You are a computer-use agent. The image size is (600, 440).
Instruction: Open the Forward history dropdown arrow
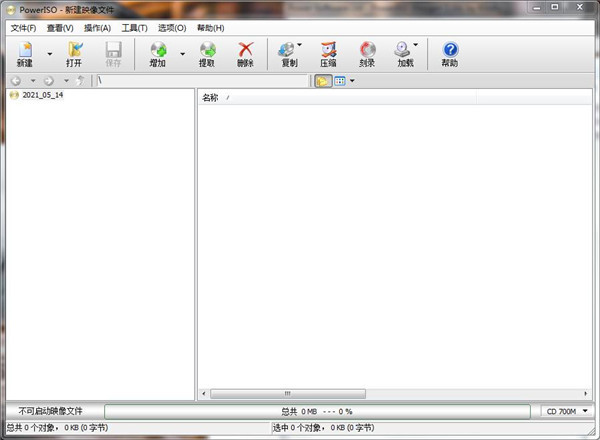(66, 81)
